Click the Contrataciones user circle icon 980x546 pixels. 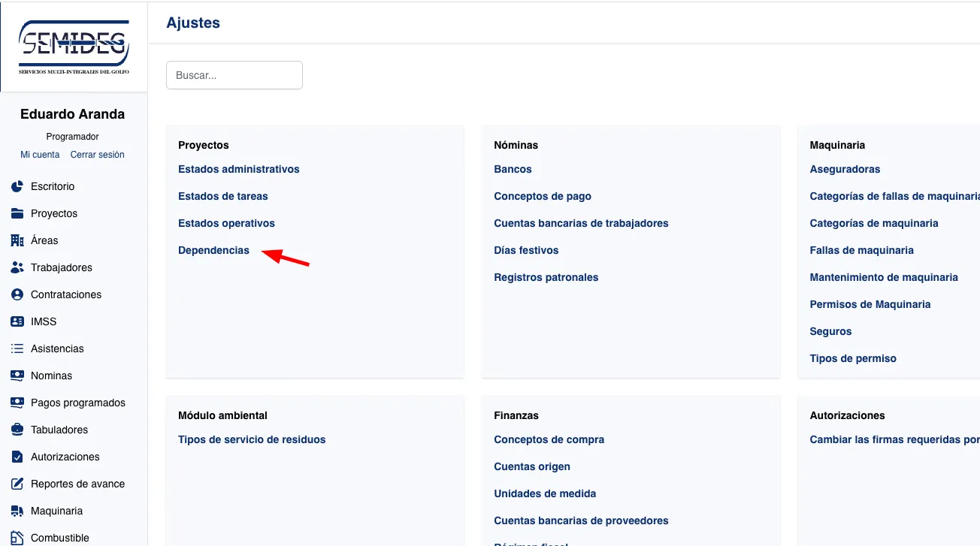[17, 294]
